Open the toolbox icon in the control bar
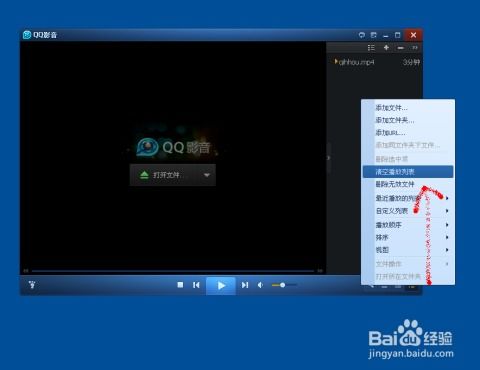The width and height of the screenshot is (480, 370). click(x=32, y=285)
